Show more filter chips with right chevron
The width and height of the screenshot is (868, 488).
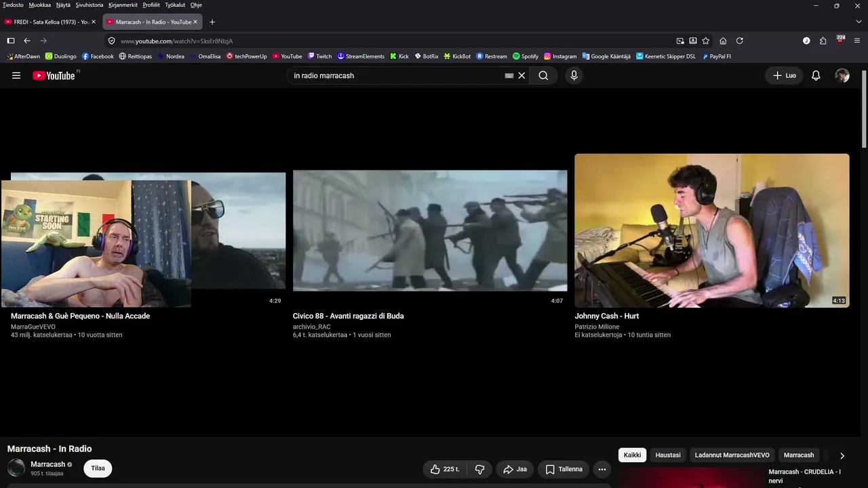[842, 455]
